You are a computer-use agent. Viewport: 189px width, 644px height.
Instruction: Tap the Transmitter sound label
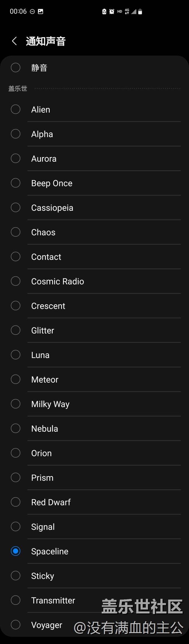coord(53,600)
